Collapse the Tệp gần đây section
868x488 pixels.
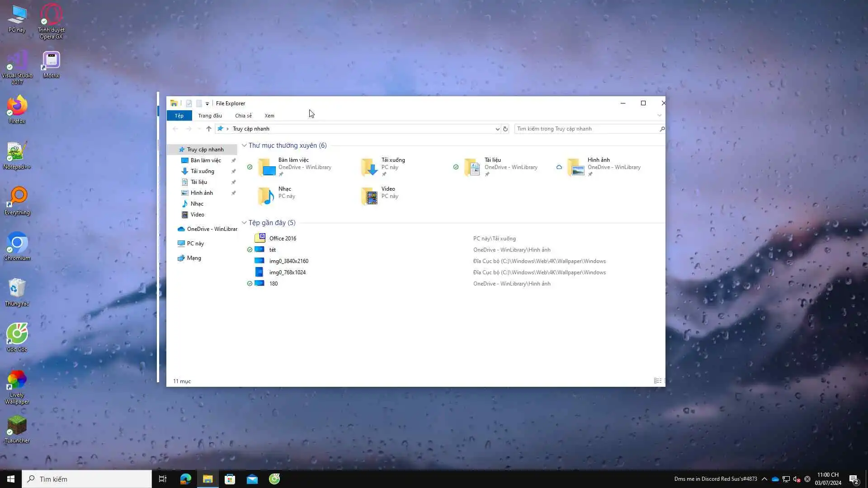244,223
